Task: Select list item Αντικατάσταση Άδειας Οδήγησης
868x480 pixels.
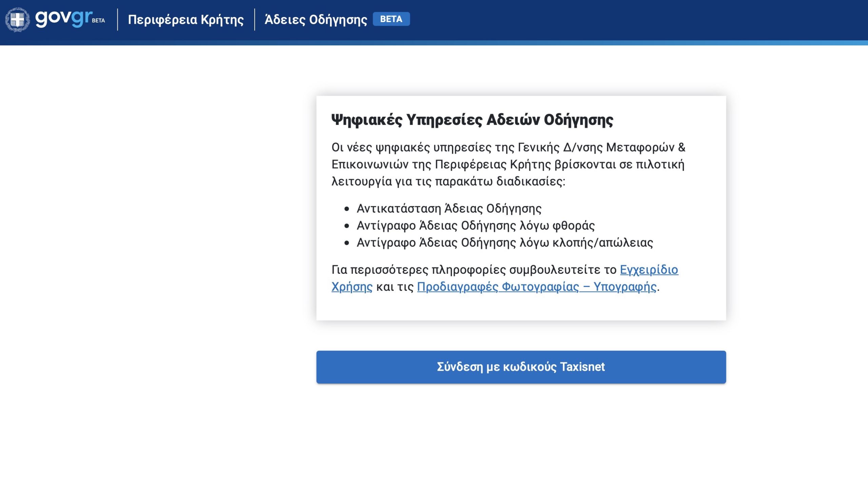Action: tap(449, 209)
